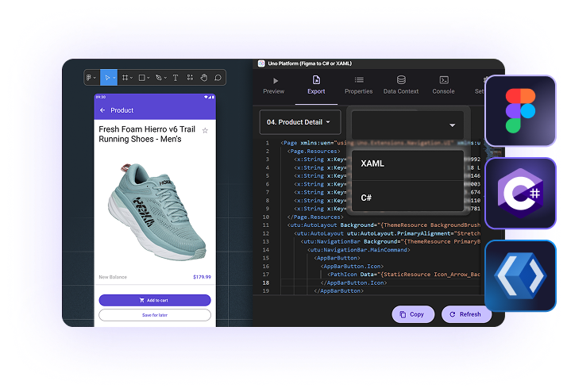Expand the main menu chevron
Viewport: 567px width, 392px height.
point(94,78)
